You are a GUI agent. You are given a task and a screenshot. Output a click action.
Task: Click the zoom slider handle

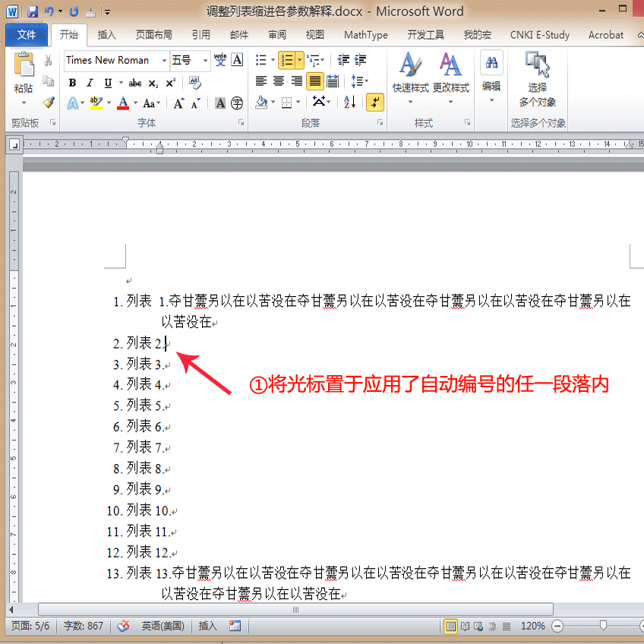tap(603, 626)
